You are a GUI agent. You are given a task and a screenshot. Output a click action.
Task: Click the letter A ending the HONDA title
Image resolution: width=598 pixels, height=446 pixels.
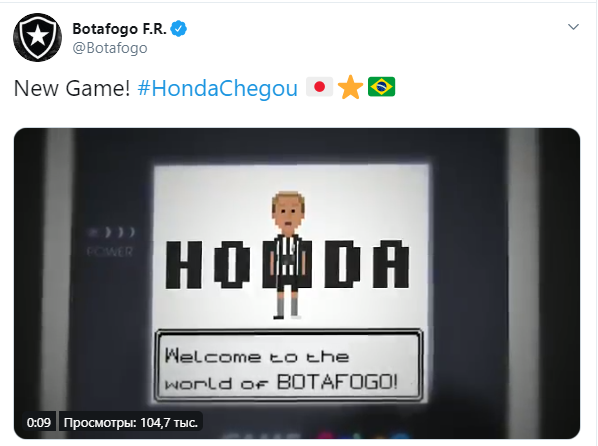click(391, 264)
